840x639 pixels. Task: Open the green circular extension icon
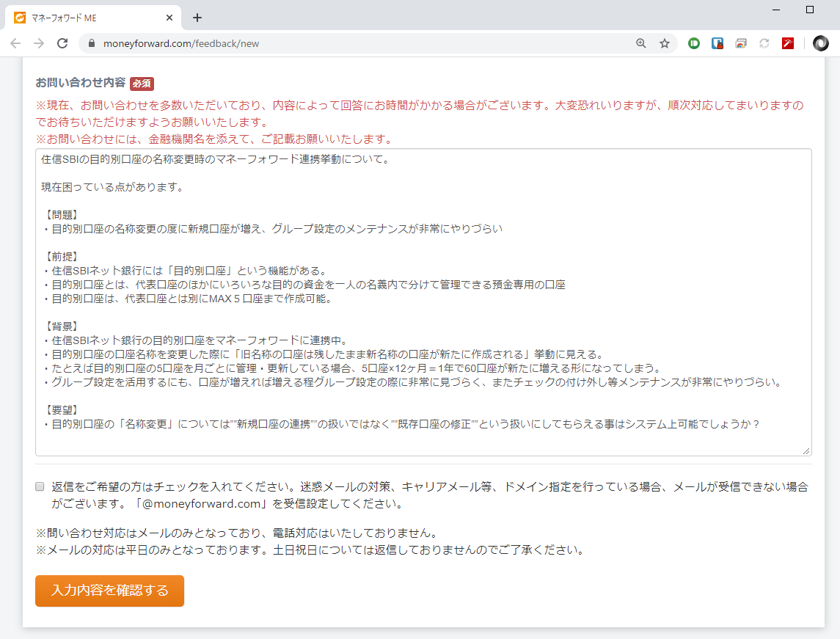(x=693, y=43)
